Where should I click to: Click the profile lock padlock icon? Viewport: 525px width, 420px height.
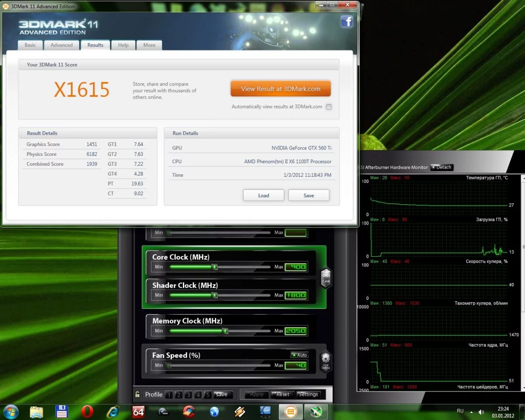[x=137, y=394]
